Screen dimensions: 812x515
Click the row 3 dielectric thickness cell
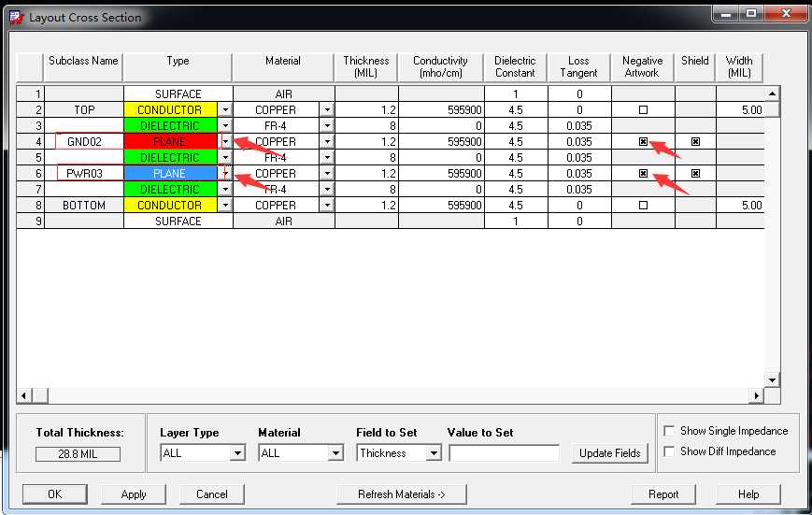pyautogui.click(x=366, y=125)
